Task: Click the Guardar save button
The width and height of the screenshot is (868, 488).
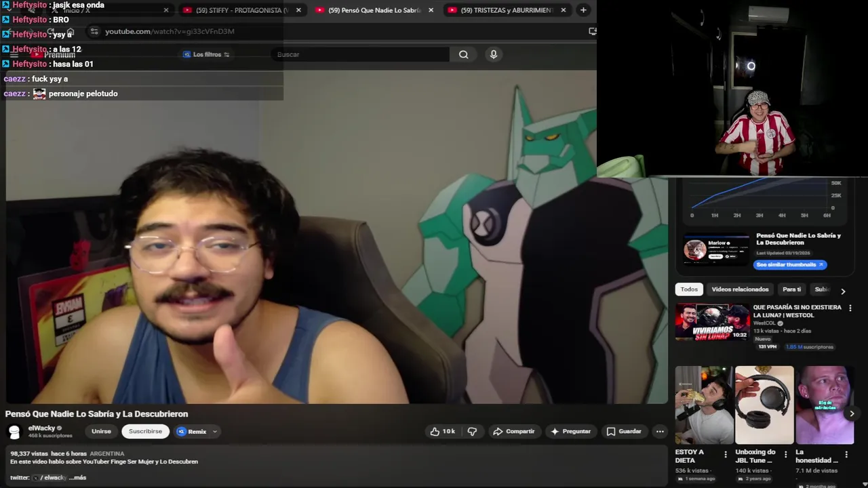Action: pos(624,431)
